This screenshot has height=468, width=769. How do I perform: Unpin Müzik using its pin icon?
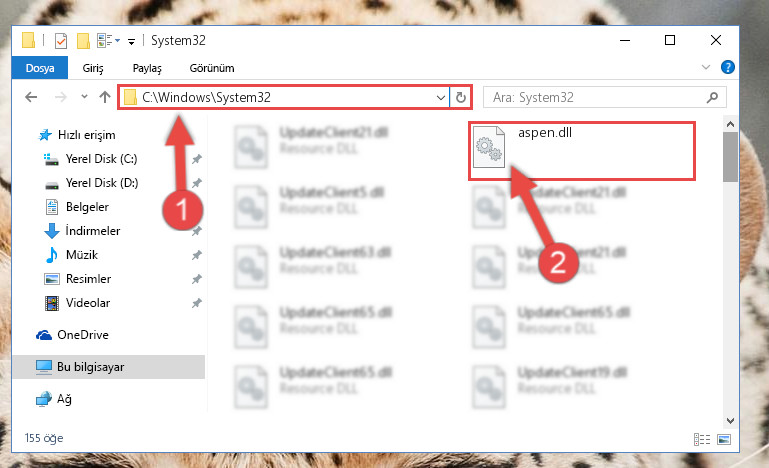click(197, 255)
